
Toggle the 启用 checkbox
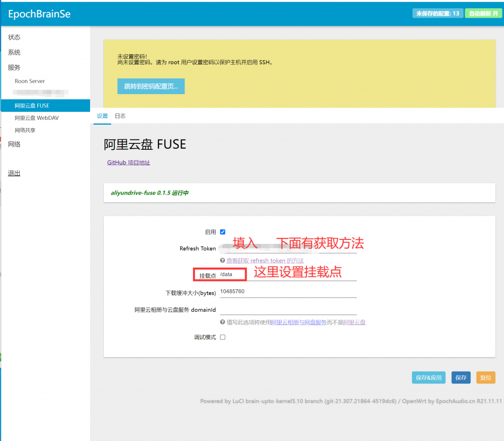(x=222, y=232)
